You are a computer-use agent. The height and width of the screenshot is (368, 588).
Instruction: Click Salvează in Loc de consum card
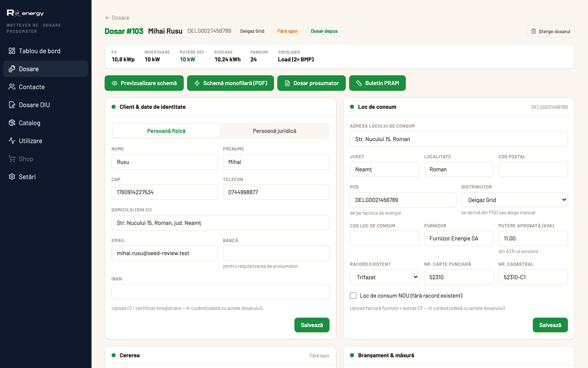pyautogui.click(x=550, y=325)
